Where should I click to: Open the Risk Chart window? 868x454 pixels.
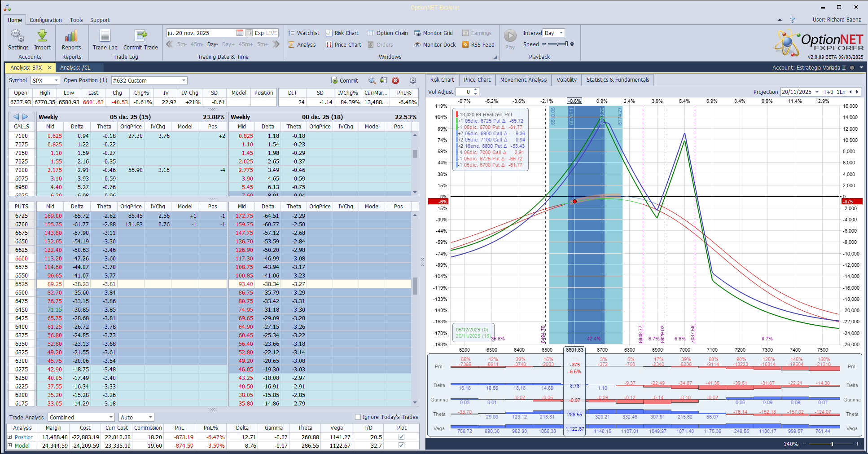pos(342,33)
